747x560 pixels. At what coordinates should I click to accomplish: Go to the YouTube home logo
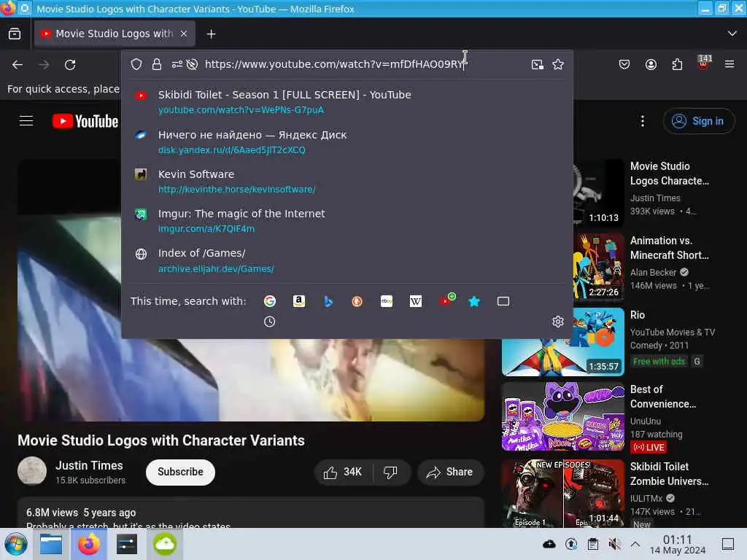[85, 122]
